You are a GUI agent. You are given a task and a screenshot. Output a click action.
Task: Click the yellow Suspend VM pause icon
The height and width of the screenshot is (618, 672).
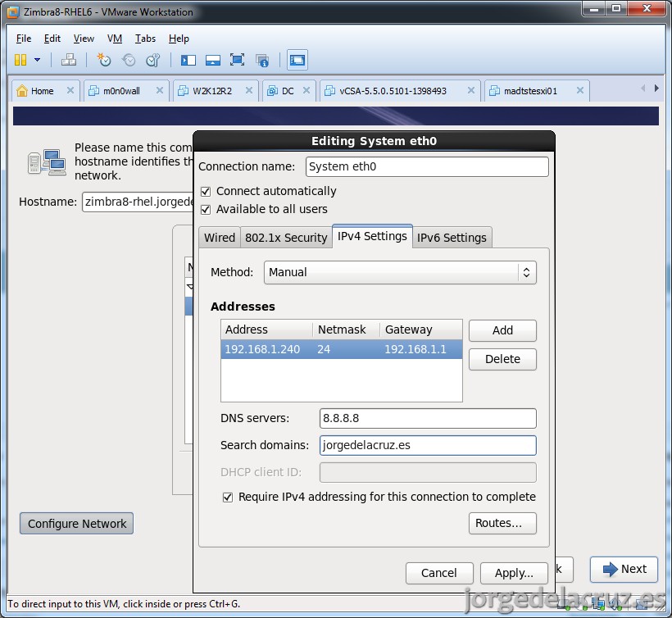point(20,60)
